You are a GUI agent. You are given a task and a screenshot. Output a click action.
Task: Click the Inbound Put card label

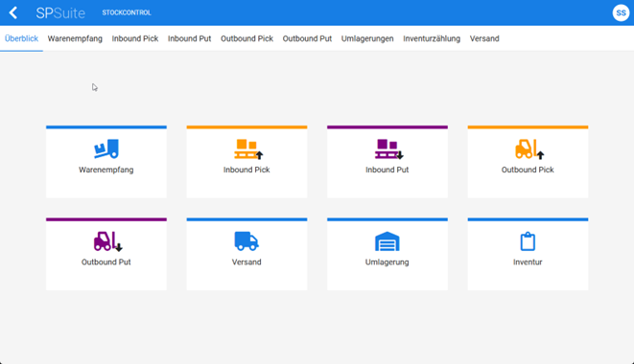[x=387, y=170]
